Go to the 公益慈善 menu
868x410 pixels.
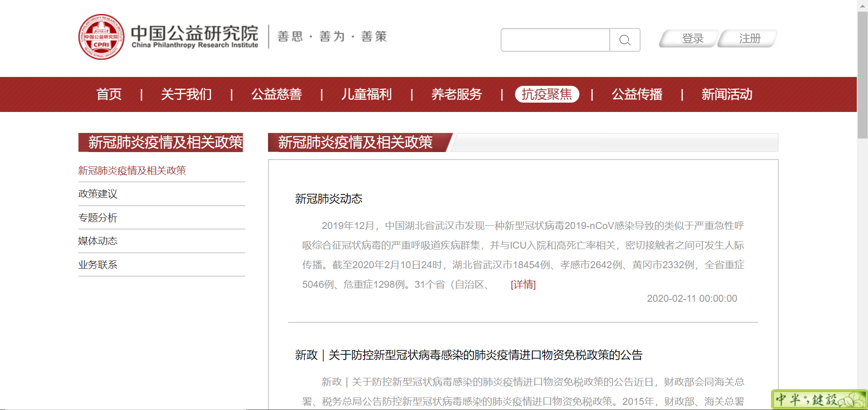(276, 94)
